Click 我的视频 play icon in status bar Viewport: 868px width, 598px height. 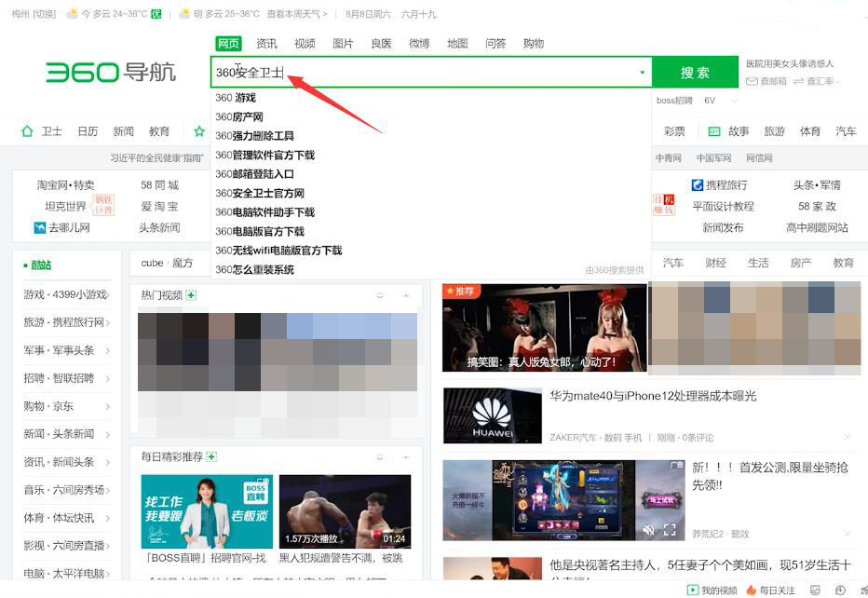[x=693, y=590]
